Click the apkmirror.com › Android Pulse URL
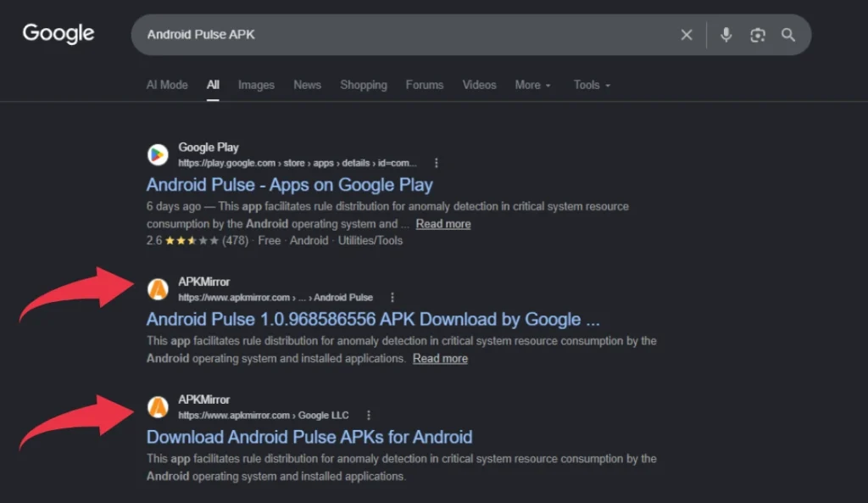The height and width of the screenshot is (503, 868). click(x=275, y=298)
